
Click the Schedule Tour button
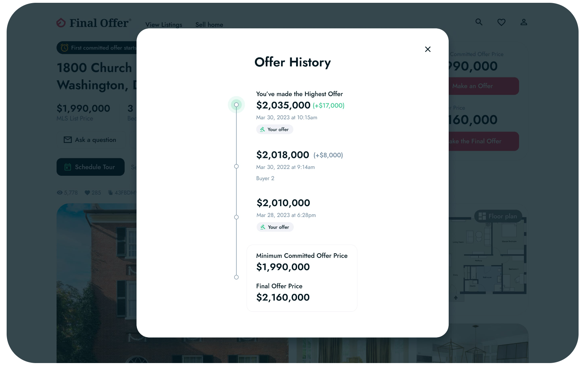90,167
